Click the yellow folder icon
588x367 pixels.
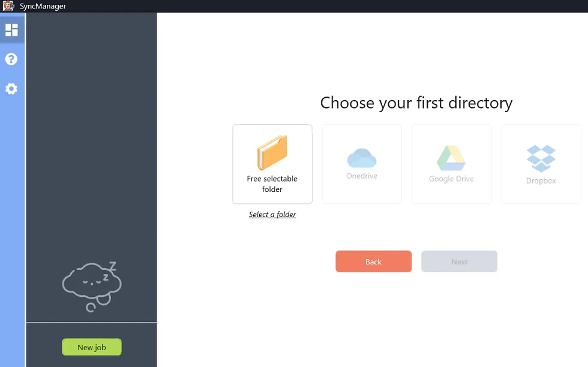click(272, 152)
